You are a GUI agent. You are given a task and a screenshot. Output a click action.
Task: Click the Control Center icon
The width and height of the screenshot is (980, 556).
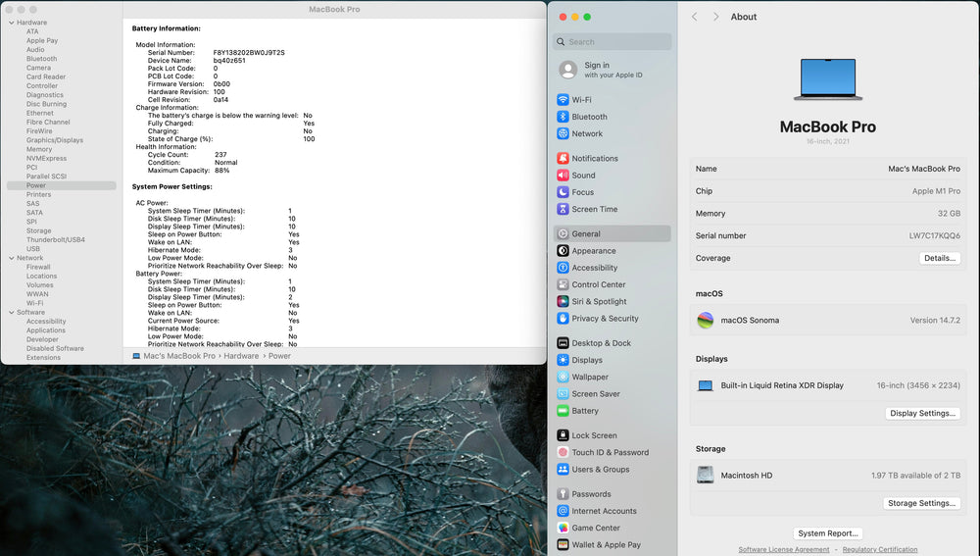tap(563, 284)
